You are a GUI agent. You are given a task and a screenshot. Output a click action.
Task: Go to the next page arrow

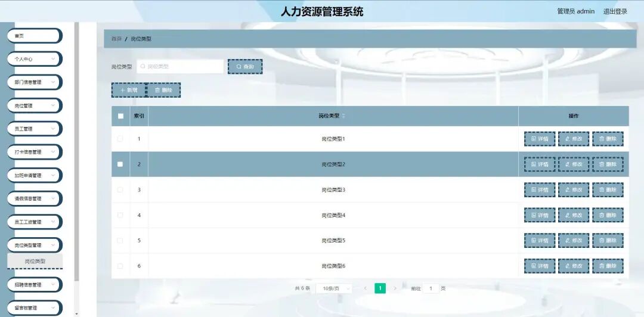coord(395,288)
